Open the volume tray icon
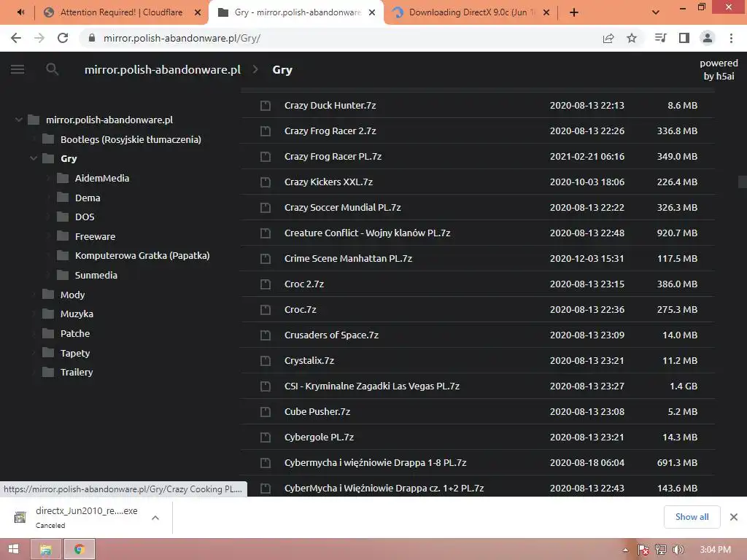 [678, 550]
